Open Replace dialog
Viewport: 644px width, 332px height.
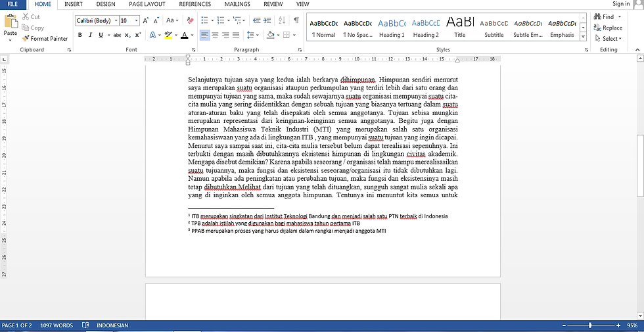click(x=609, y=28)
